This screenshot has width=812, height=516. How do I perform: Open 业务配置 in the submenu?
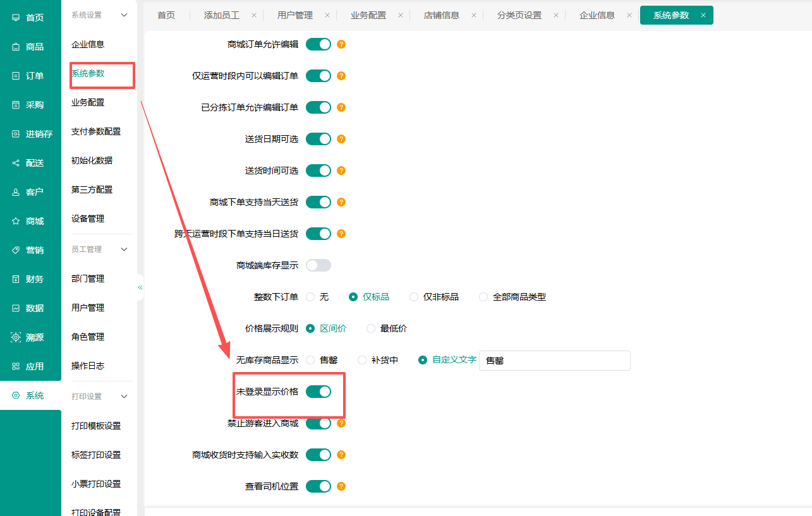click(88, 102)
